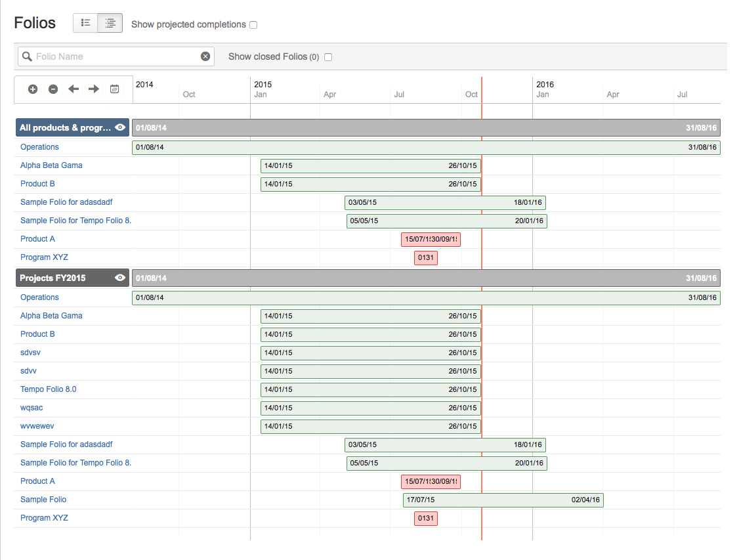
Task: Open Sample Folio for adasdadf
Action: pyautogui.click(x=66, y=202)
